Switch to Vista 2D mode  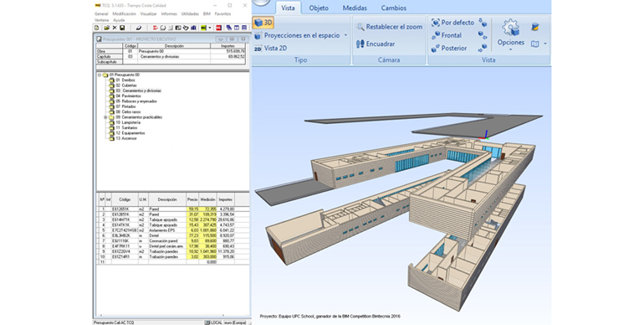[270, 48]
